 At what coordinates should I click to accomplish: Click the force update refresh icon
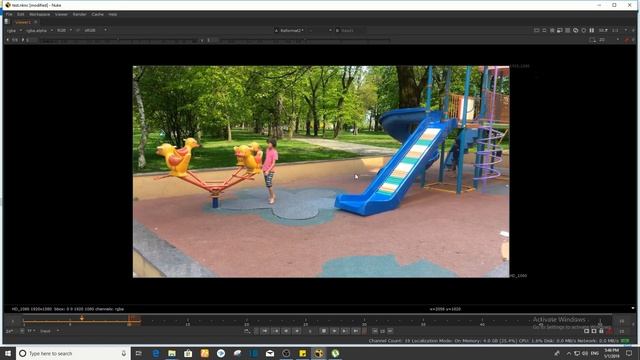pos(576,30)
